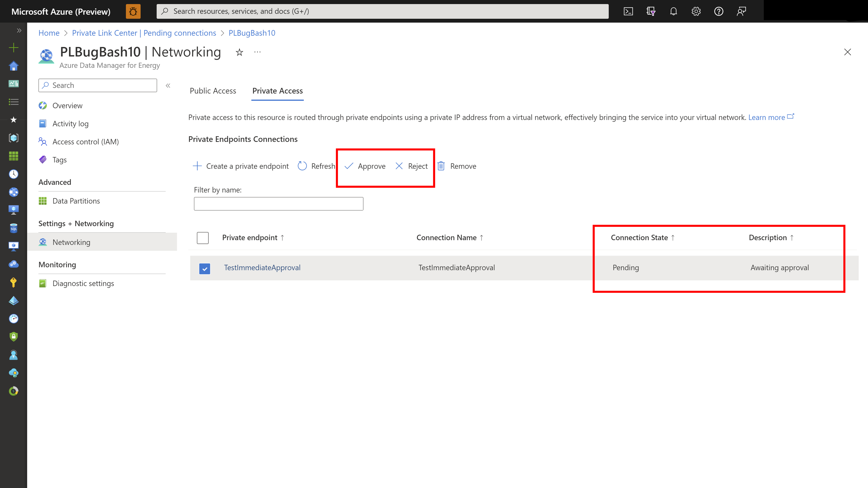Toggle favorite star next to PLBugBash10 title
This screenshot has height=488, width=868.
pyautogui.click(x=239, y=52)
